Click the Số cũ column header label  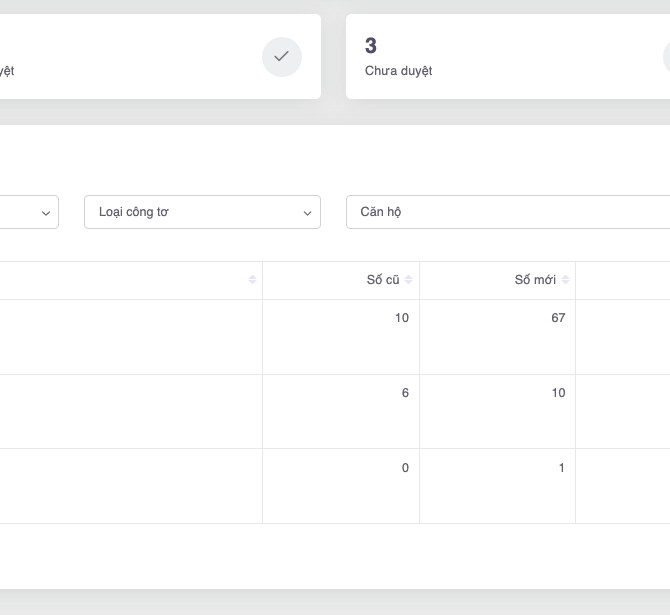click(x=383, y=280)
